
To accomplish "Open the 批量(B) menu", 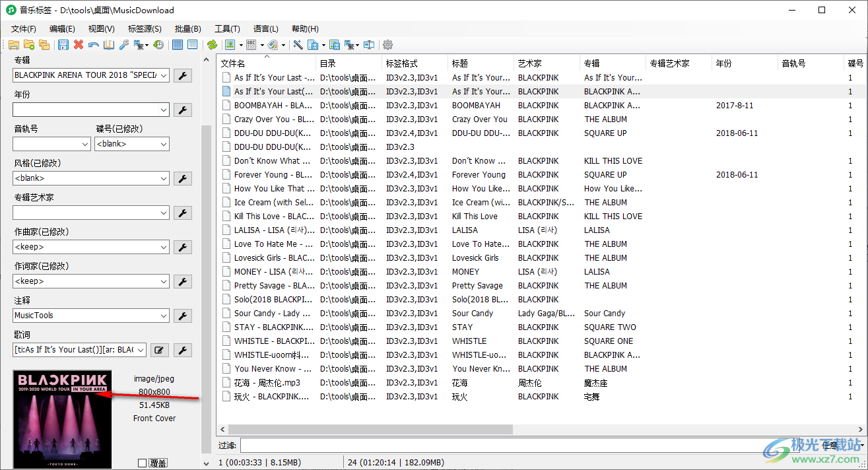I will (x=187, y=29).
